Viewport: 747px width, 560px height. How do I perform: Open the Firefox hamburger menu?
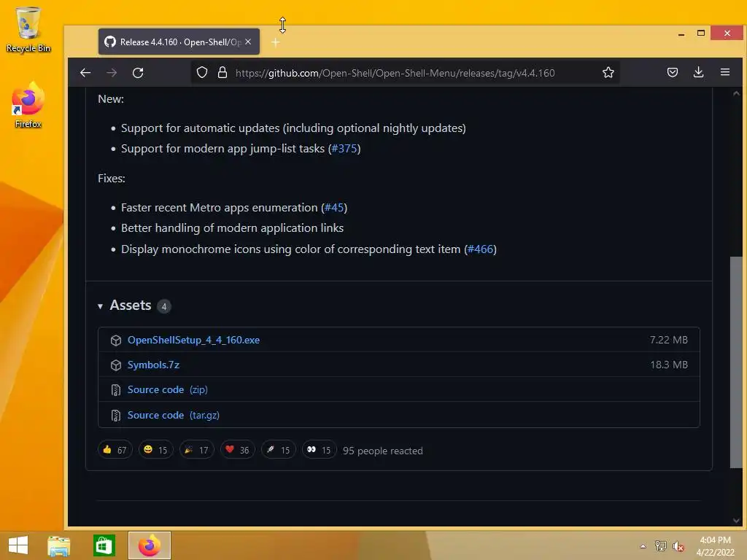pos(725,72)
